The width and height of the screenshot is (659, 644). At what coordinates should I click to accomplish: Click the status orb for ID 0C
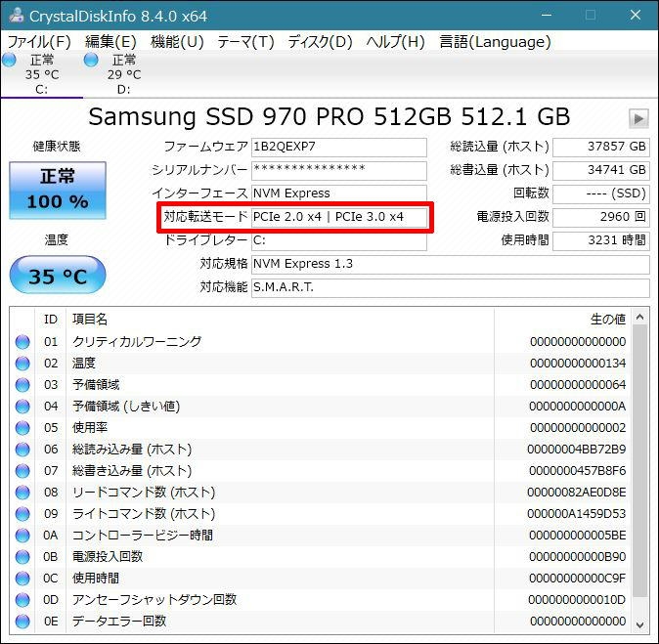click(x=22, y=579)
